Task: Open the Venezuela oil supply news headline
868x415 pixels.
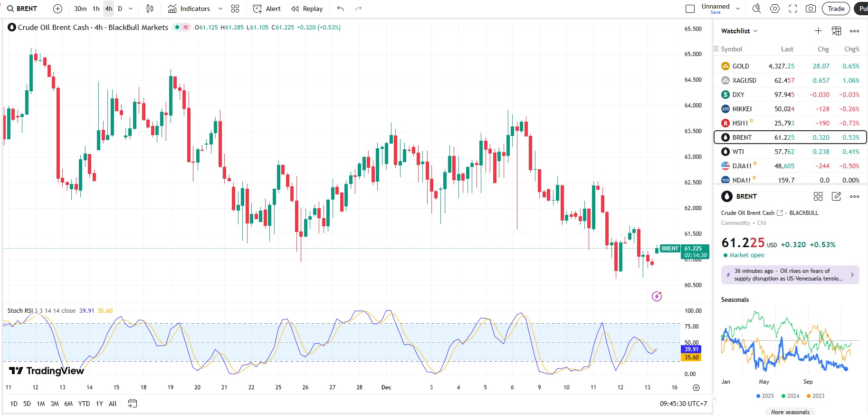Action: point(790,275)
